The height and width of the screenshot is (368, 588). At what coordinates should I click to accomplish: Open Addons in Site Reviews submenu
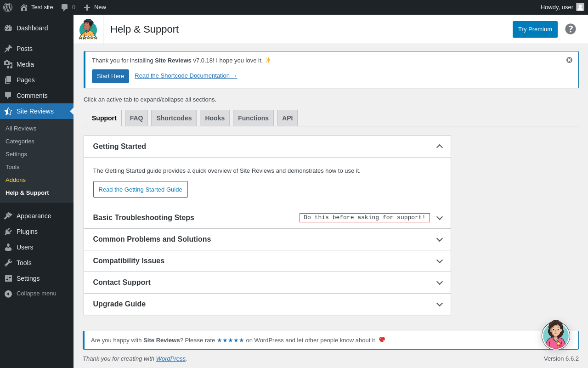coord(16,180)
